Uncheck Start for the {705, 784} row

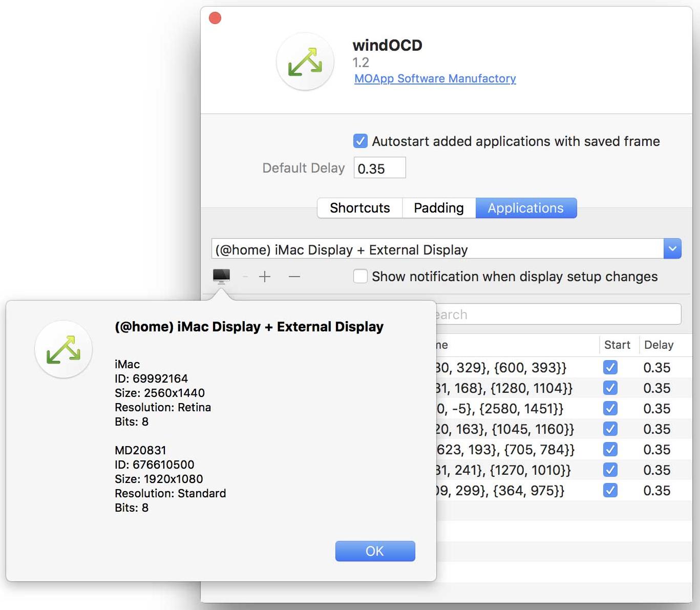pyautogui.click(x=610, y=449)
